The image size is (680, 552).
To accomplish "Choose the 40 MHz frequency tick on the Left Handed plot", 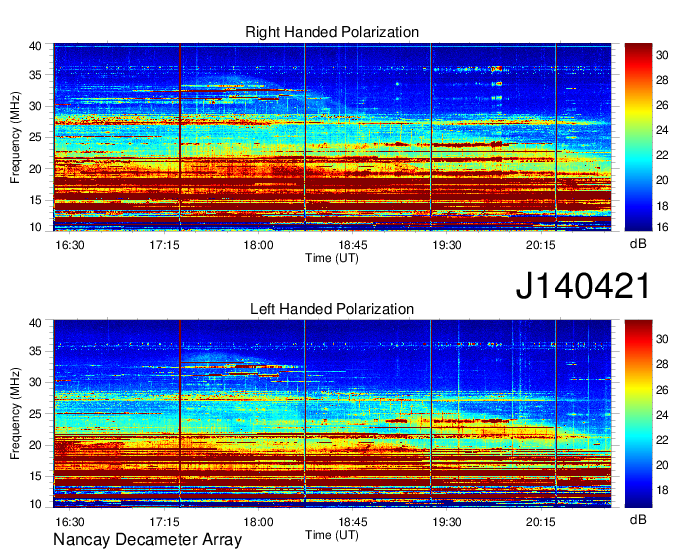I will (35, 323).
